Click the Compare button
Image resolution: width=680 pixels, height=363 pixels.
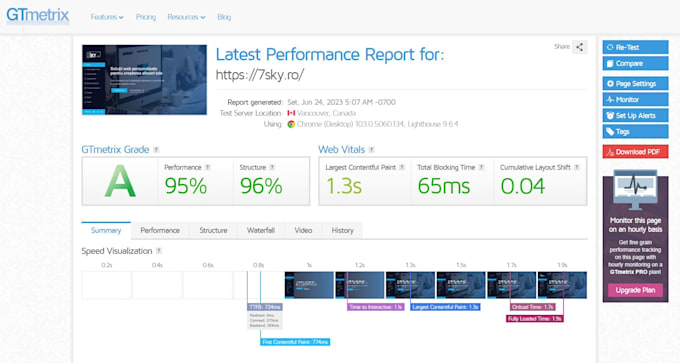coord(635,63)
